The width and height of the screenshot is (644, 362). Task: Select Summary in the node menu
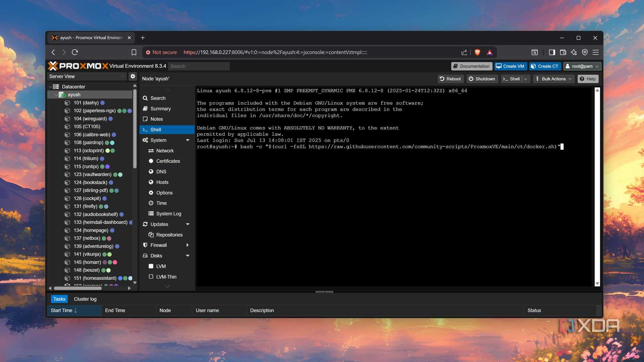(x=160, y=108)
